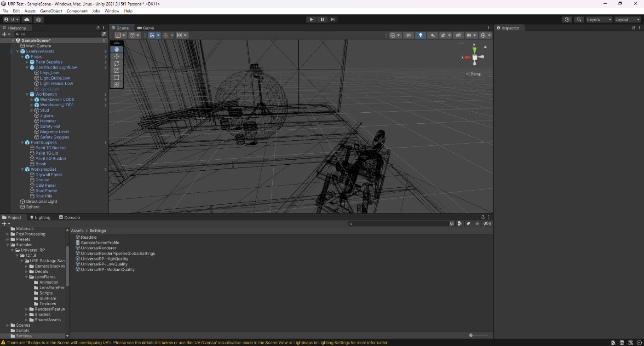Image resolution: width=644 pixels, height=346 pixels.
Task: Select the Rotate tool in the Scene view
Action: 117,63
